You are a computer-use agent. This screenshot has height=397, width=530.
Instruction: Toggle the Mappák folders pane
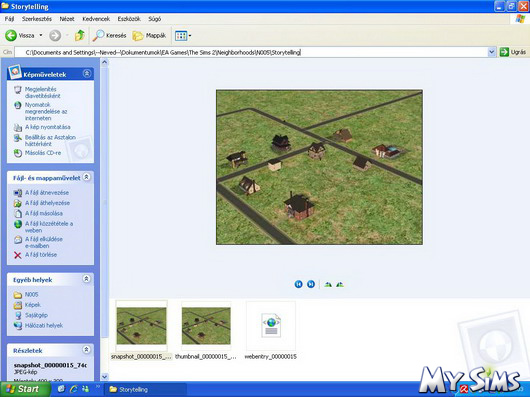click(x=149, y=35)
